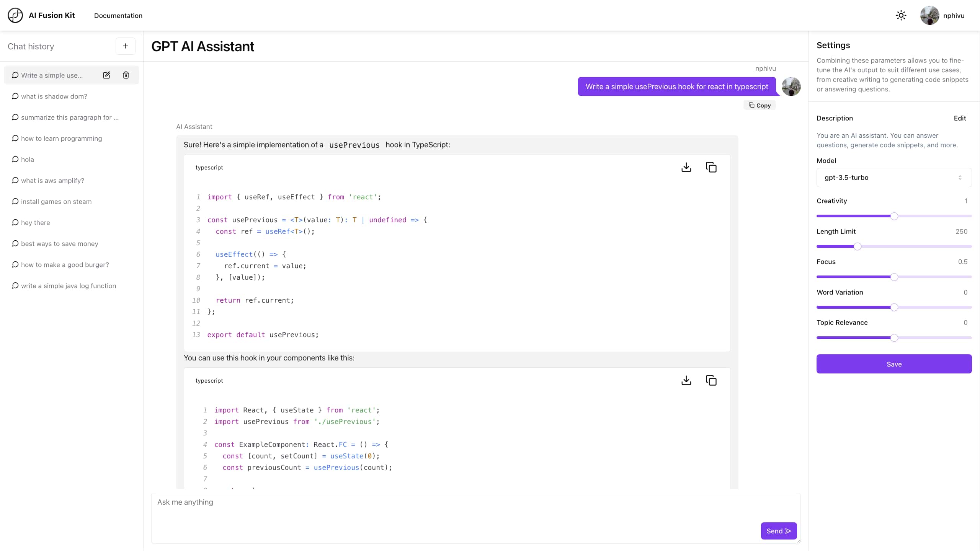The height and width of the screenshot is (551, 980).
Task: Open chat 'how to make a good burger?'
Action: (71, 264)
